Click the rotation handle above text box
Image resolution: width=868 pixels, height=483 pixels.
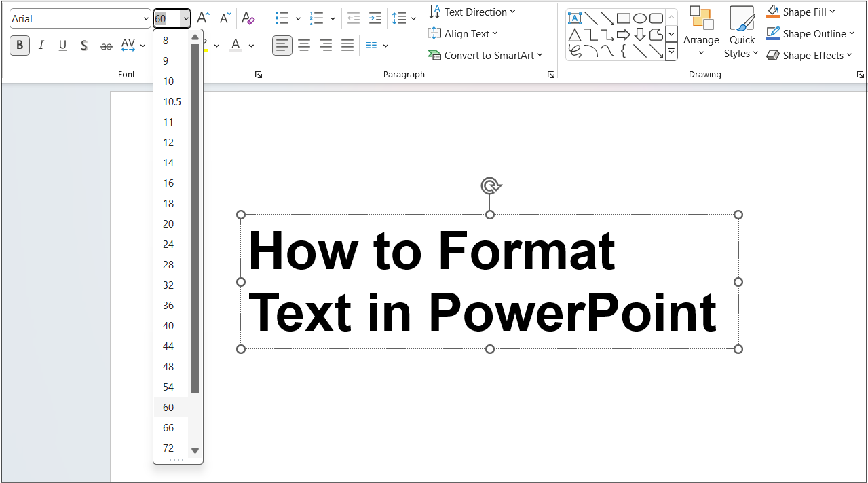[x=490, y=185]
